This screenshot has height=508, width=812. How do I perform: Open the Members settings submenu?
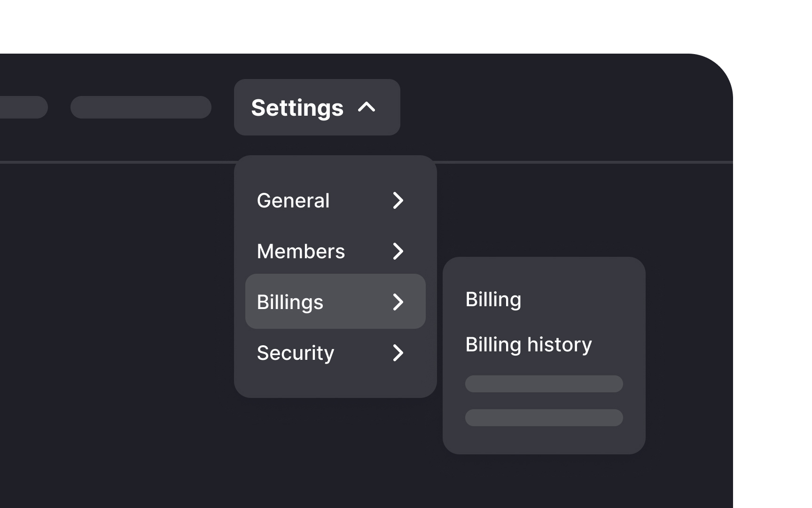click(x=301, y=252)
